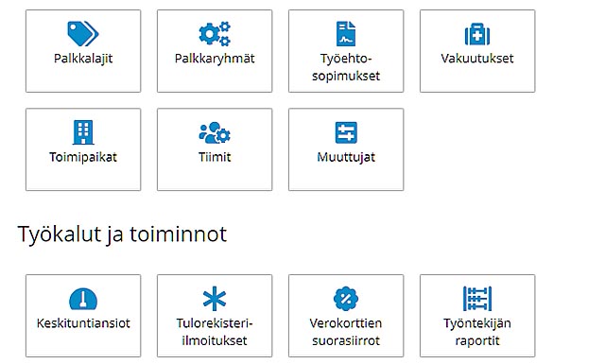Click the Tiimit people-gear icon
Image resolution: width=605 pixels, height=364 pixels.
[x=215, y=132]
